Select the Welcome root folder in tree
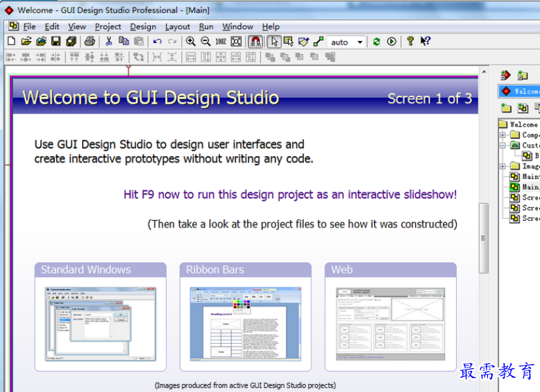 (520, 124)
